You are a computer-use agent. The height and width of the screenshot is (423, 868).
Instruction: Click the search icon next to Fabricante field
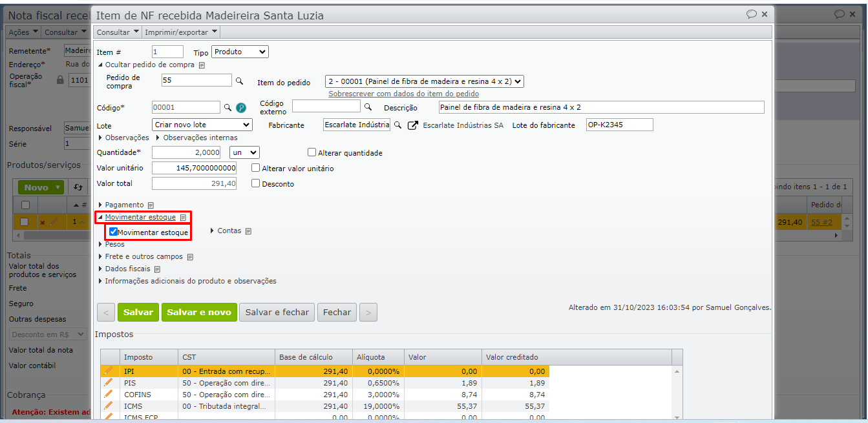(398, 125)
